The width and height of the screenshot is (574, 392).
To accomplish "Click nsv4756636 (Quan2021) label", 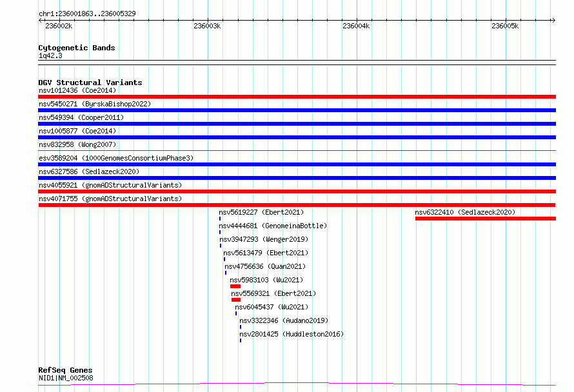I will pyautogui.click(x=265, y=266).
